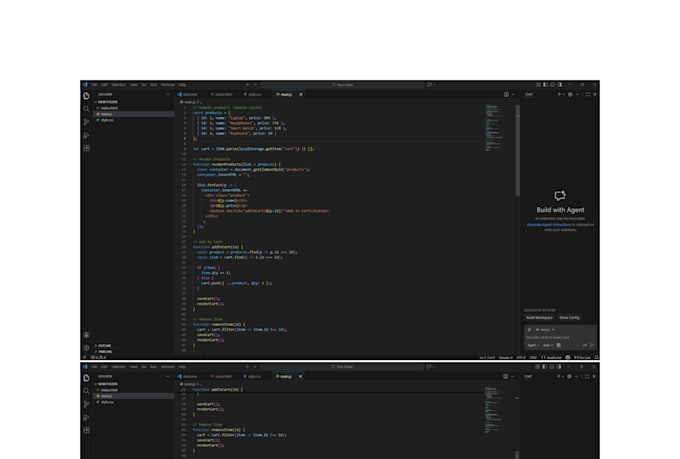Open Search view in lower VS Code window
Image resolution: width=680 pixels, height=459 pixels.
click(86, 391)
